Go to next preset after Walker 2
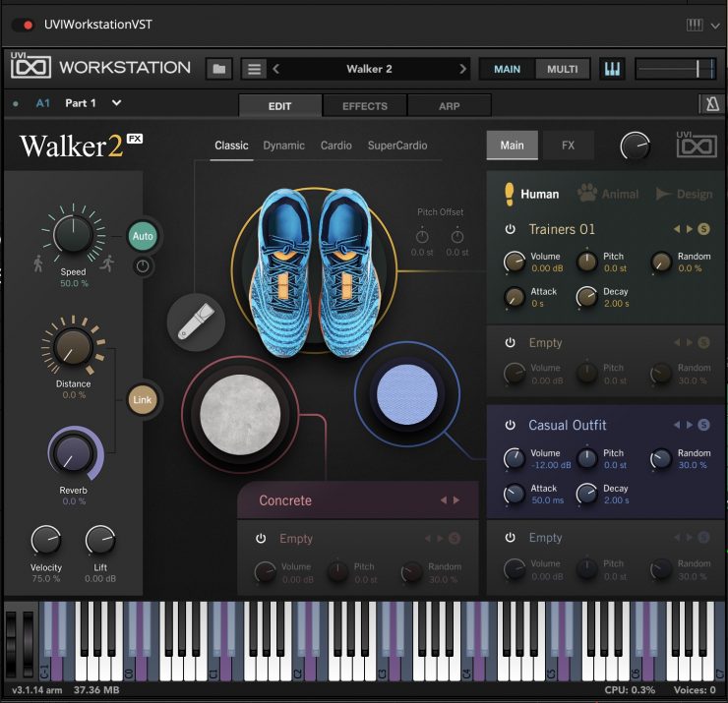The width and height of the screenshot is (728, 703). [462, 69]
